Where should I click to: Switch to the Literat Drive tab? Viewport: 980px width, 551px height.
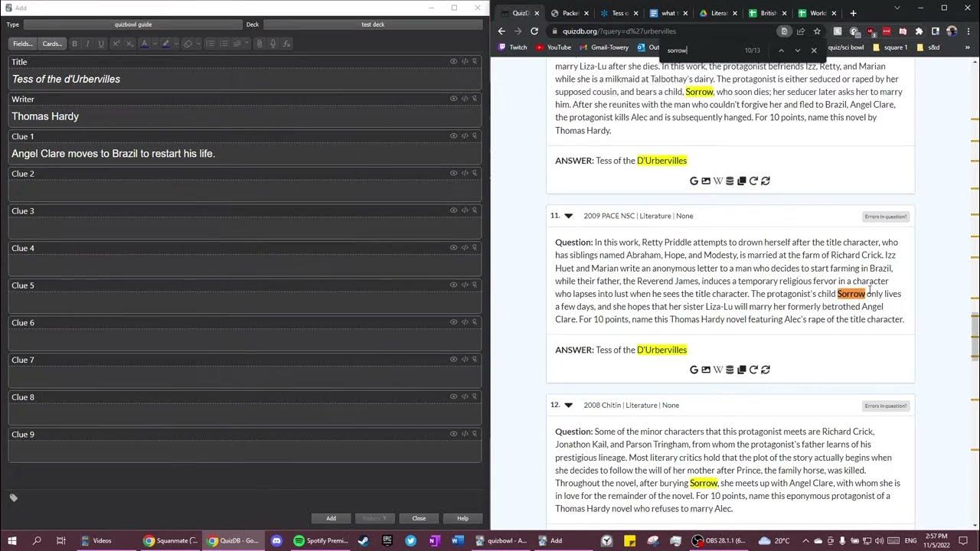[x=718, y=13]
